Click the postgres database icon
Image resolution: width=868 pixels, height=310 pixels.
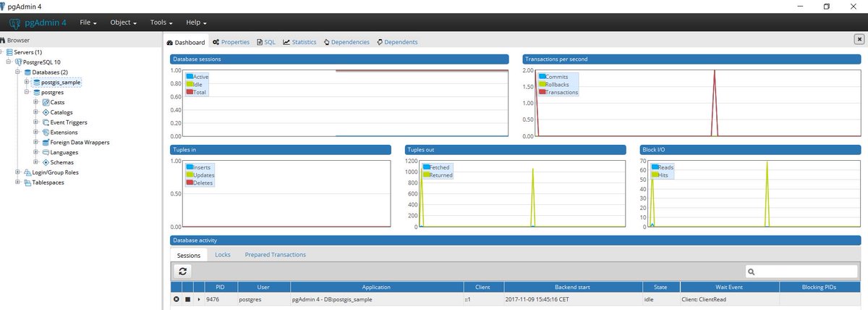(37, 93)
